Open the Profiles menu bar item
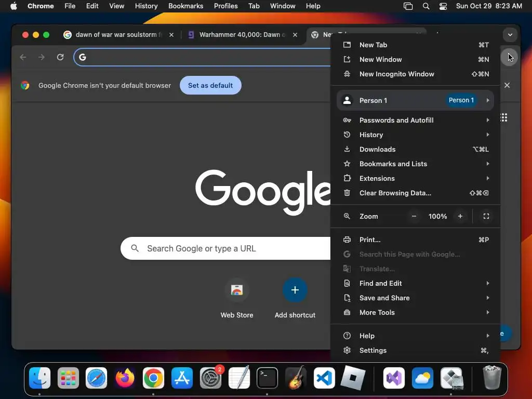The width and height of the screenshot is (532, 399). 225,6
